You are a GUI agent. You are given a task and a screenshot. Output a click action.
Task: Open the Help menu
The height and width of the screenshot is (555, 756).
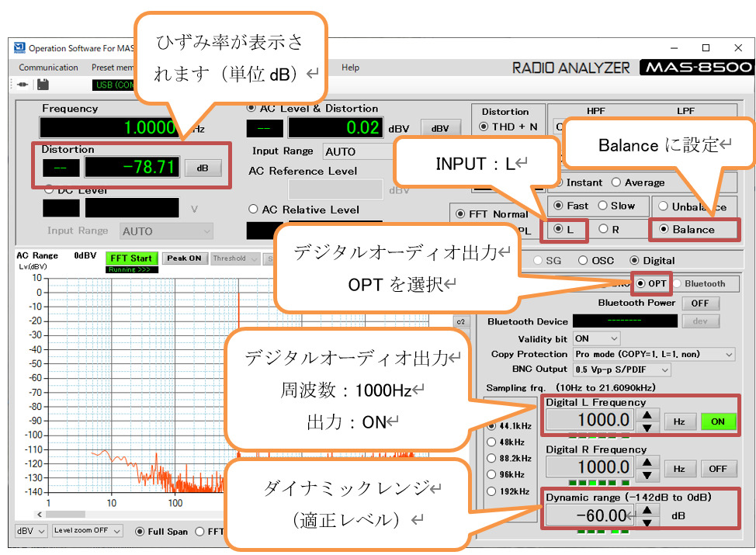pyautogui.click(x=350, y=68)
